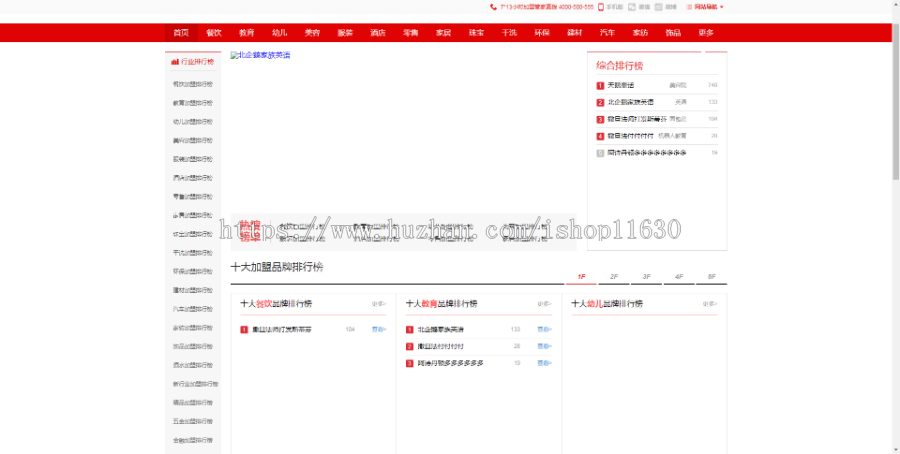Click 更多 link in 十大教育品牌排行榜 header

coord(545,304)
